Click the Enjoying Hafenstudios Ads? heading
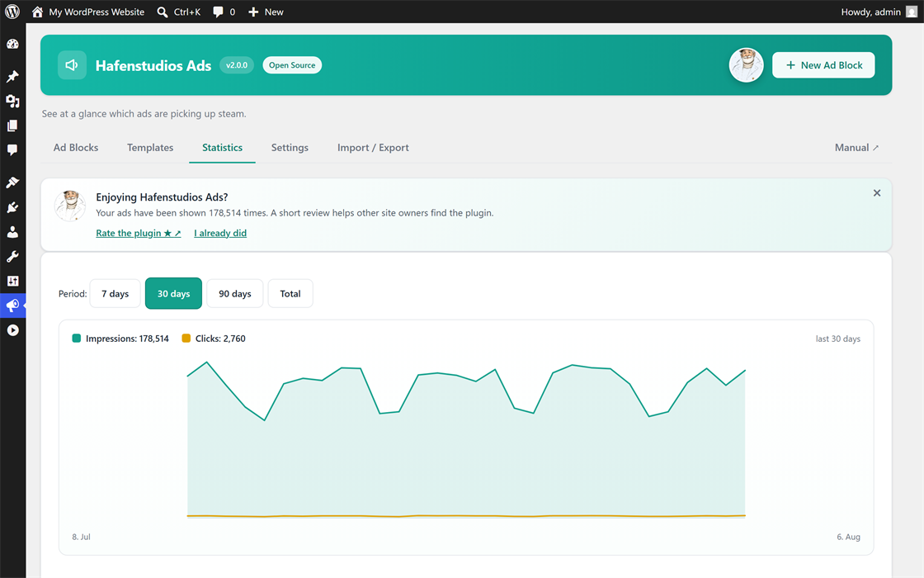Screen dimensions: 924x578 (x=162, y=197)
